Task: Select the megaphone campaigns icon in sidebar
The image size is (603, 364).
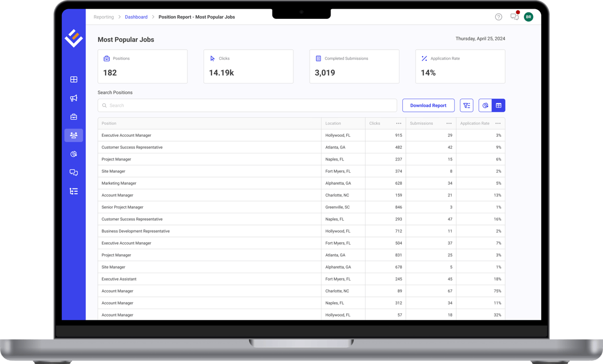Action: point(74,98)
